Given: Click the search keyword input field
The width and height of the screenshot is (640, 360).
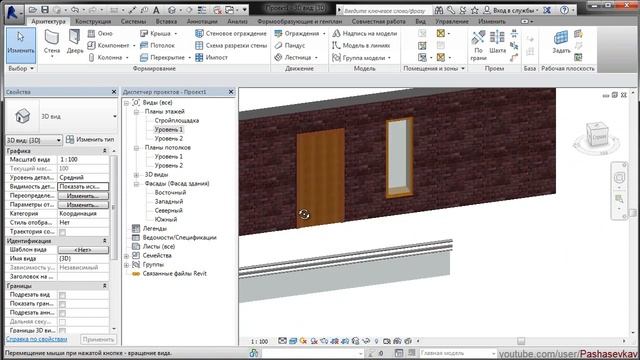Looking at the screenshot, I should pos(387,11).
